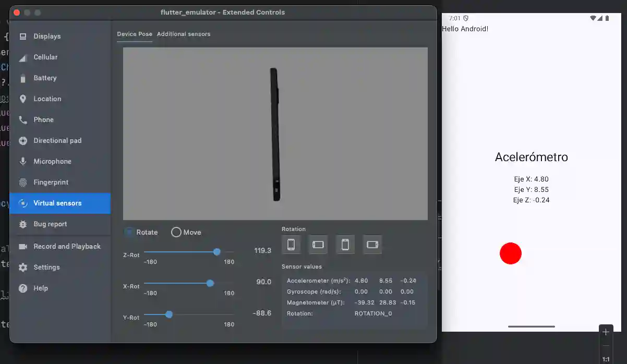Click the Battery icon in sidebar
627x364 pixels.
[23, 78]
